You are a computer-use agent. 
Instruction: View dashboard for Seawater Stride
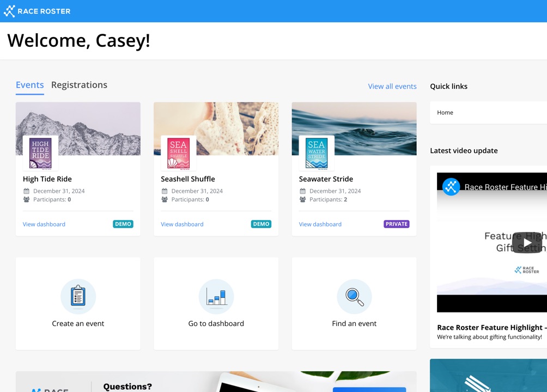point(320,224)
